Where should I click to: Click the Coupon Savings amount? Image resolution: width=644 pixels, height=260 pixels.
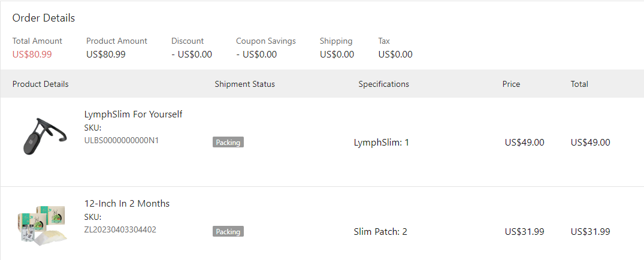click(x=256, y=54)
